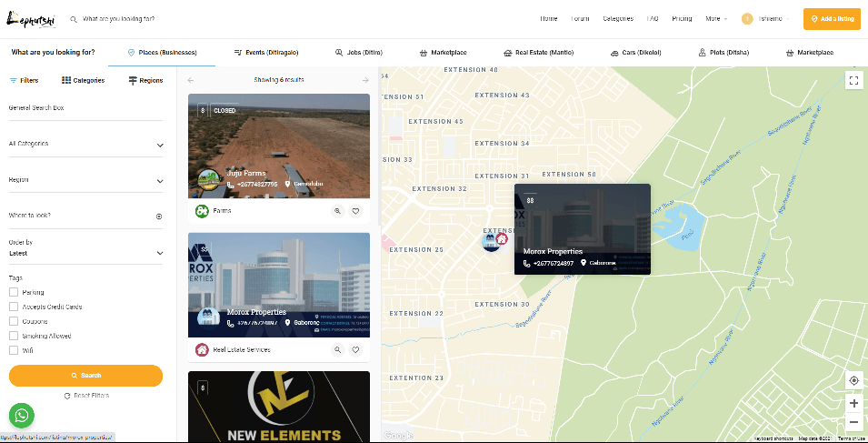Toggle fullscreen map view
This screenshot has height=443, width=868.
pos(854,80)
